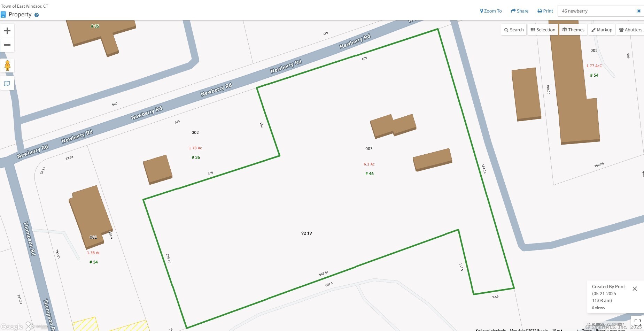
Task: Print the current map
Action: (x=545, y=11)
